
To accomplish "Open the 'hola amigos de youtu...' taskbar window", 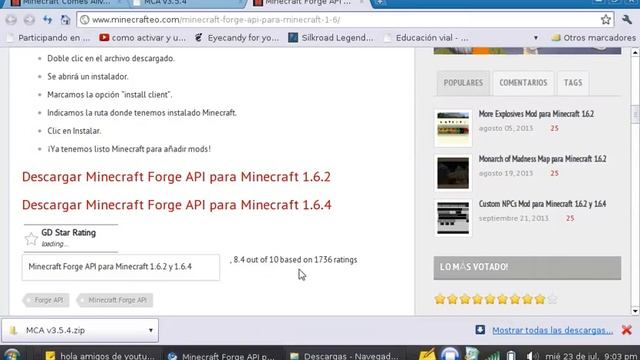I will pyautogui.click(x=100, y=355).
